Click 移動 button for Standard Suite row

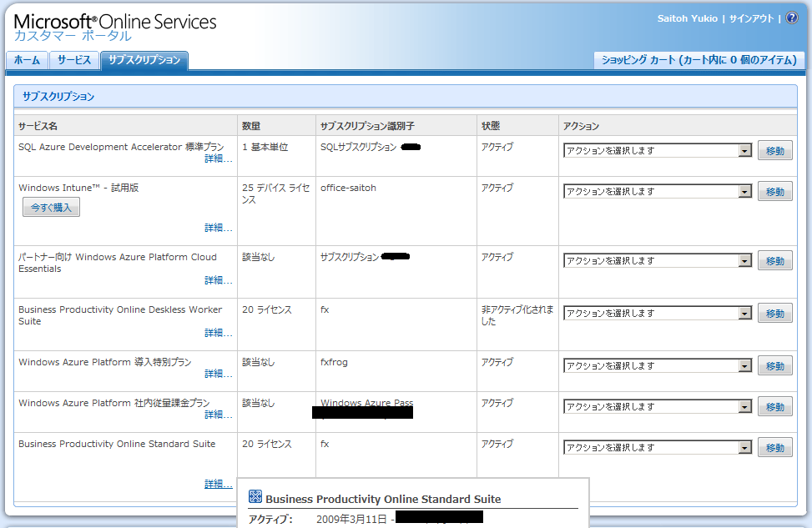pyautogui.click(x=774, y=448)
